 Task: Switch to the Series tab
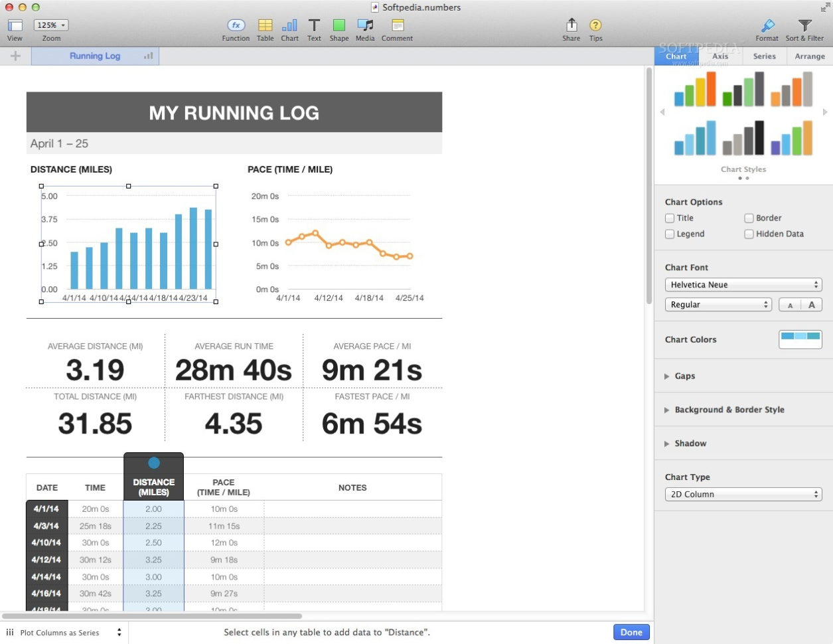pos(764,56)
